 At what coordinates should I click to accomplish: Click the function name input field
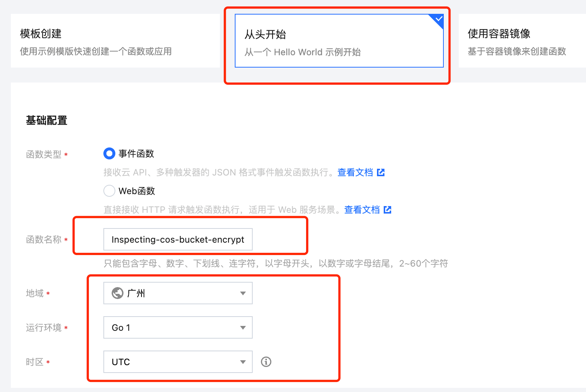point(178,239)
